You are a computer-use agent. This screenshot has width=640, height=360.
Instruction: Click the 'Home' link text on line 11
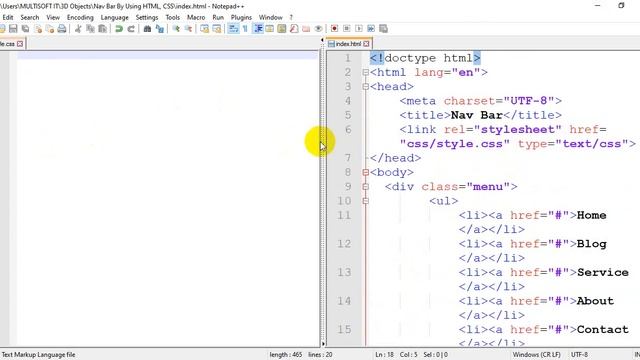(591, 215)
